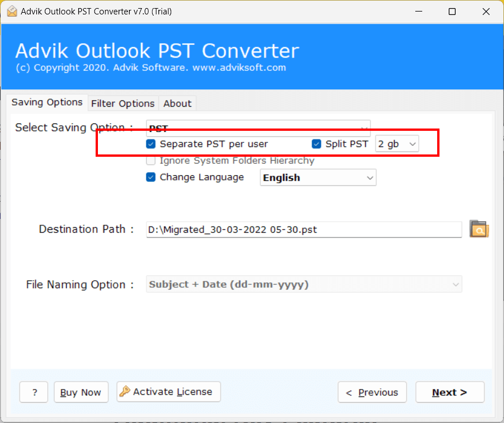Maximize the Advik converter window
This screenshot has height=423, width=504.
452,12
